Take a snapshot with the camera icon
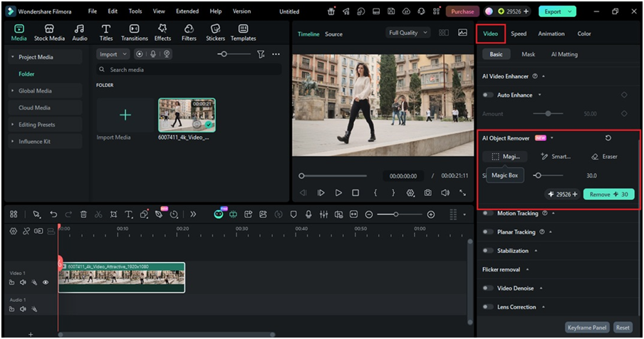Screen dimensions: 644x339 pyautogui.click(x=428, y=192)
